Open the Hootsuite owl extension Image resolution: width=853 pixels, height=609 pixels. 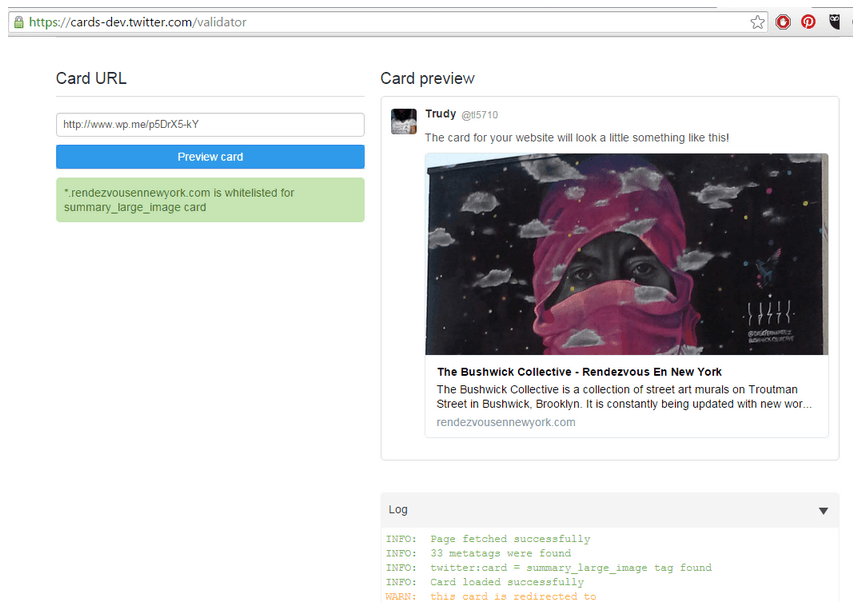pyautogui.click(x=835, y=22)
